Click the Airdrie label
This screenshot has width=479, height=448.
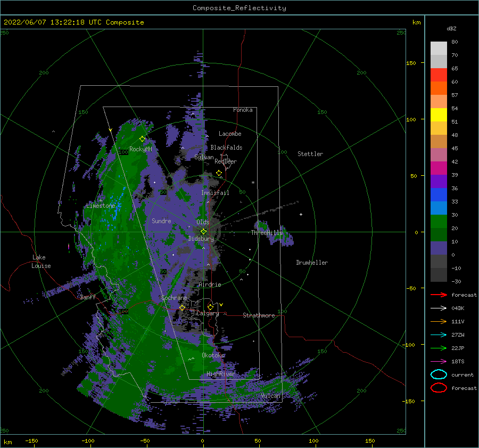click(210, 284)
